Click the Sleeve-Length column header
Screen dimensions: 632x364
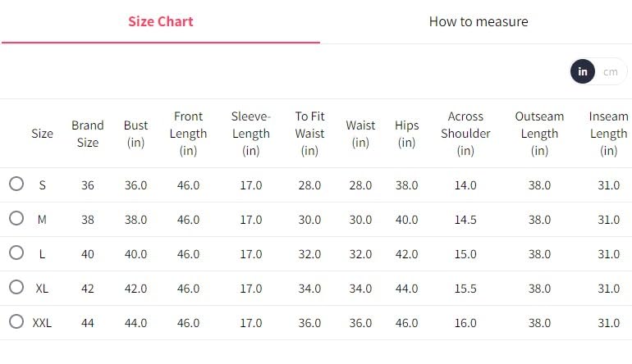pyautogui.click(x=251, y=134)
